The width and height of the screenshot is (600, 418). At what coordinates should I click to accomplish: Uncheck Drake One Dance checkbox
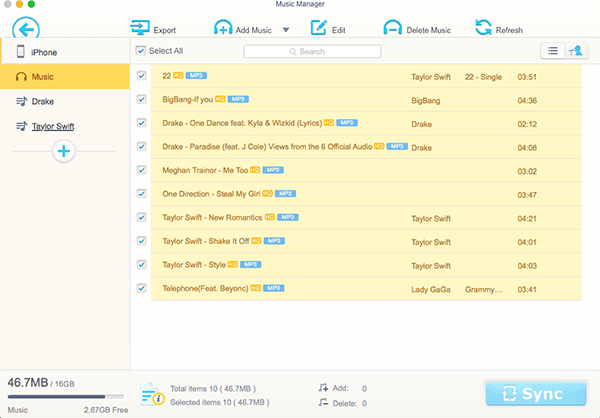[x=142, y=123]
